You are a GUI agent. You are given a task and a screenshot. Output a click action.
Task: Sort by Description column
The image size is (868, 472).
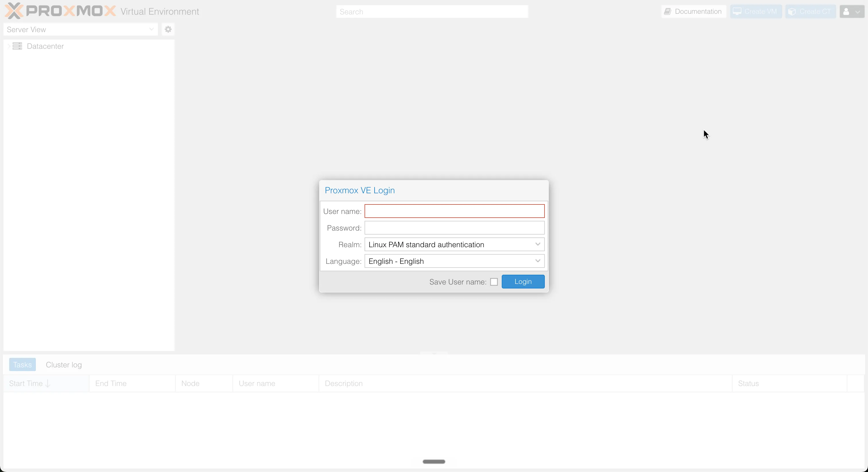point(525,383)
